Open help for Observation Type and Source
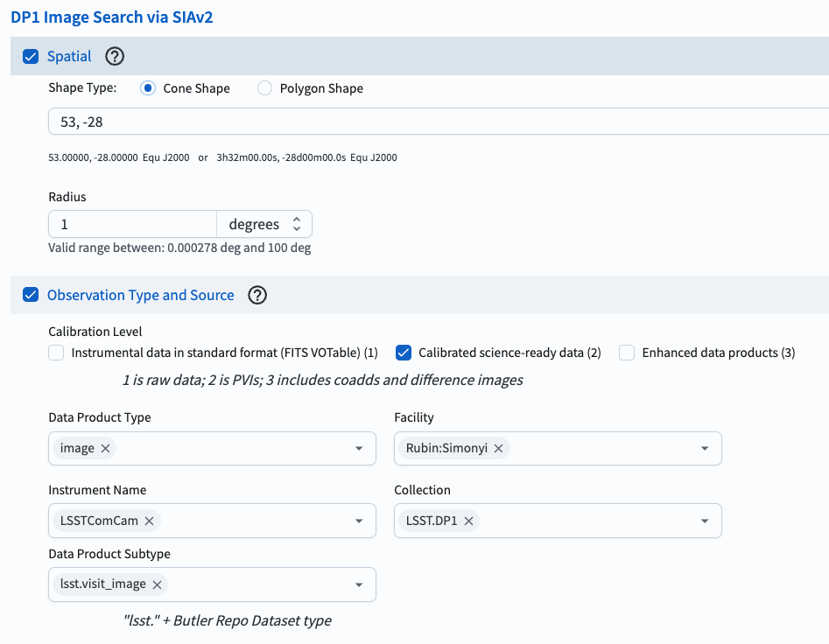Image resolution: width=829 pixels, height=644 pixels. [257, 295]
